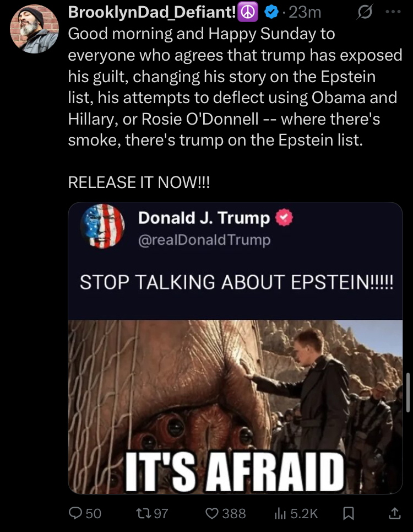Click the peace symbol emoji after username
This screenshot has width=413, height=532.
(248, 12)
